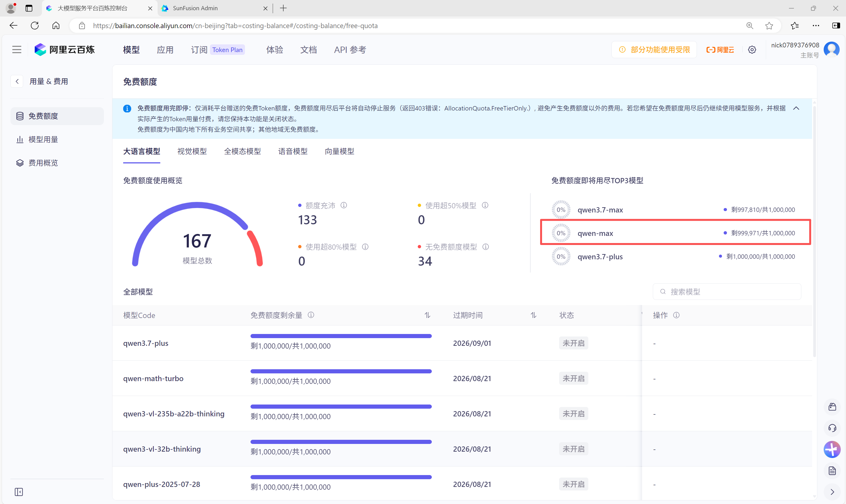Go to browser home page

(x=56, y=25)
